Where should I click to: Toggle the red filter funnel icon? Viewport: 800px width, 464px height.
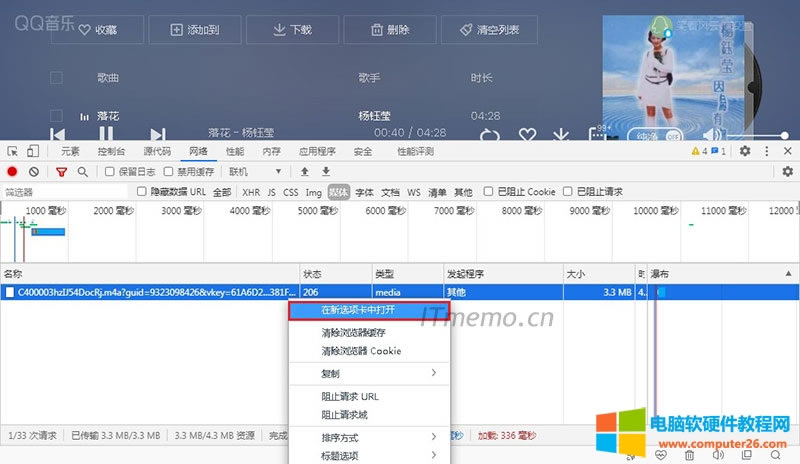point(61,172)
